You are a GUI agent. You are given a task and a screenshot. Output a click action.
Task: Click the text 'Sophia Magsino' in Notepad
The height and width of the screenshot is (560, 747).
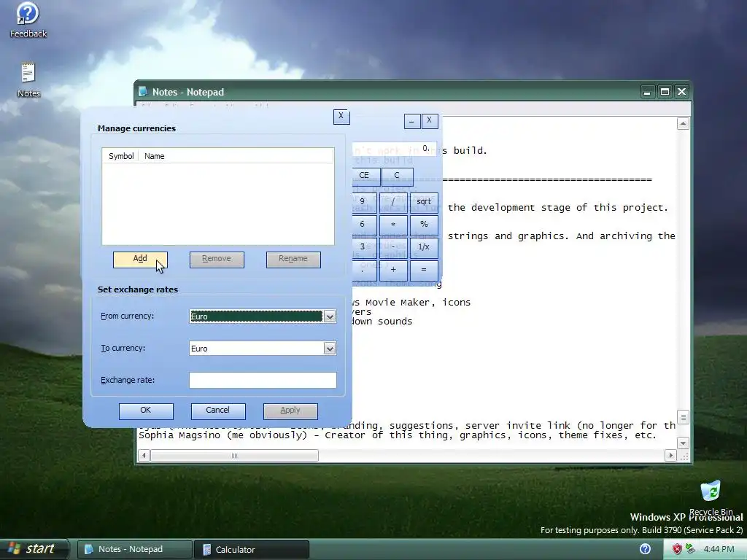tap(179, 435)
